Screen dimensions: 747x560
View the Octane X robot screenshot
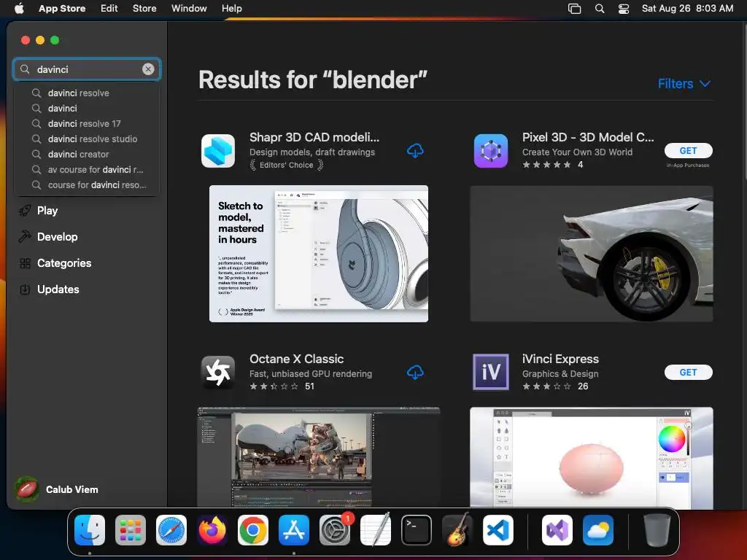tap(319, 457)
